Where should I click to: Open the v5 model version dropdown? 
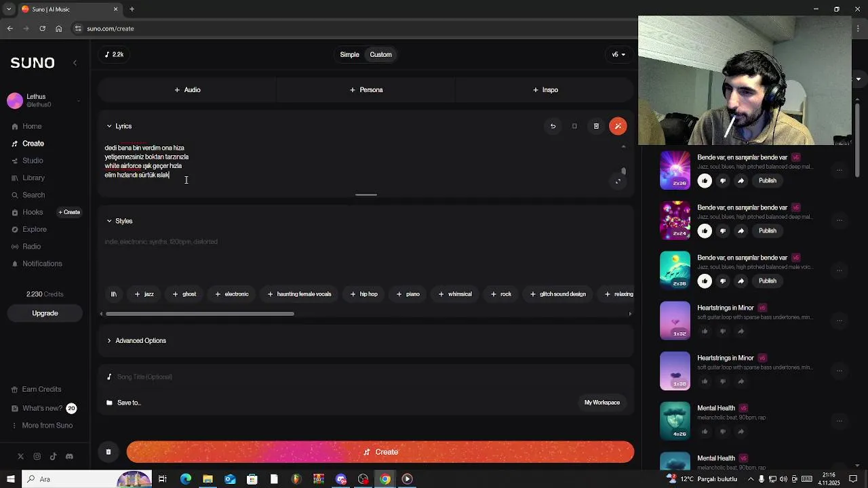pyautogui.click(x=618, y=54)
